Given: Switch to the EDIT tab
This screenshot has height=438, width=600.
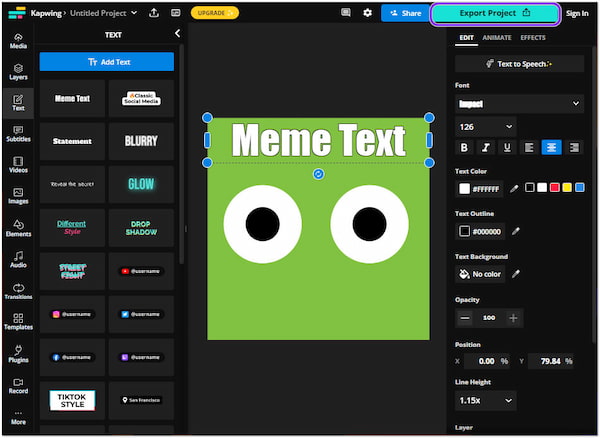Looking at the screenshot, I should pyautogui.click(x=466, y=37).
